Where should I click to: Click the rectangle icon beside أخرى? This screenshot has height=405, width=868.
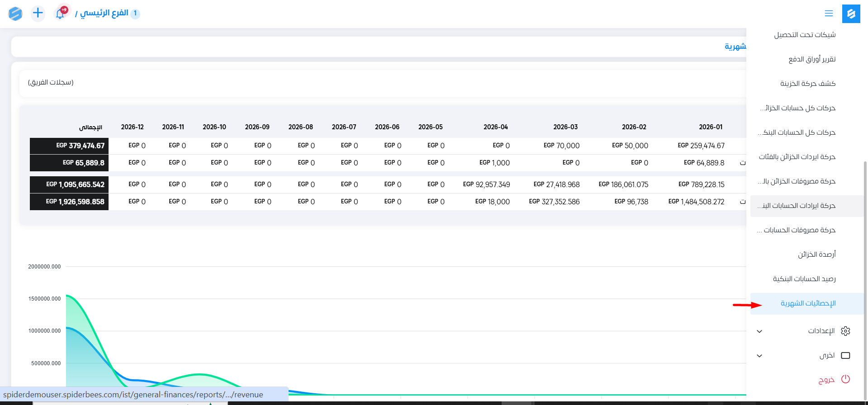(845, 355)
